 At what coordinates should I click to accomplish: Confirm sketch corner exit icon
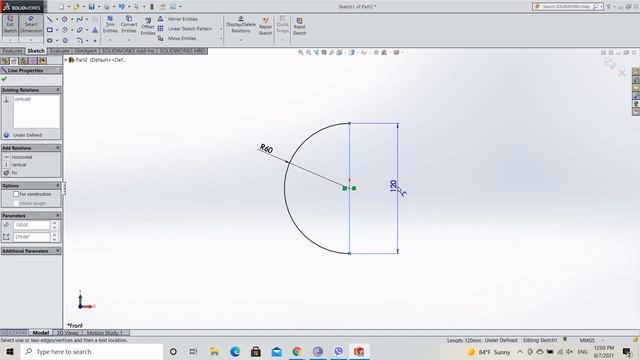pos(610,63)
